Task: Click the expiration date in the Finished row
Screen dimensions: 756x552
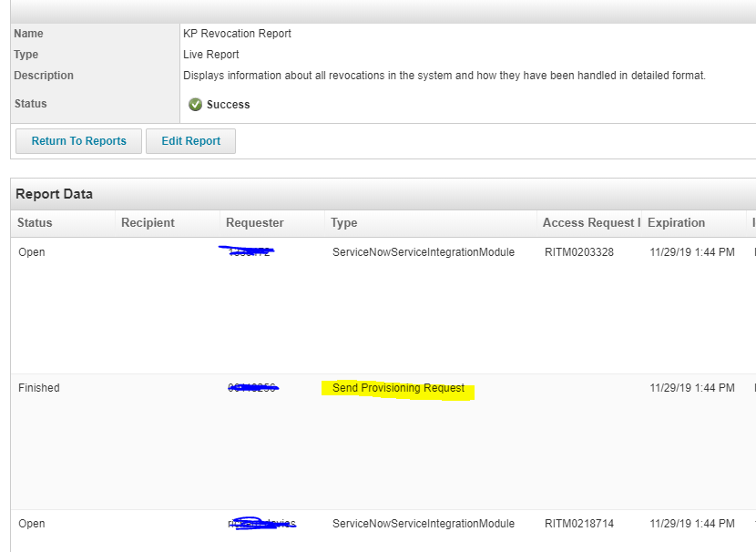Action: click(692, 388)
